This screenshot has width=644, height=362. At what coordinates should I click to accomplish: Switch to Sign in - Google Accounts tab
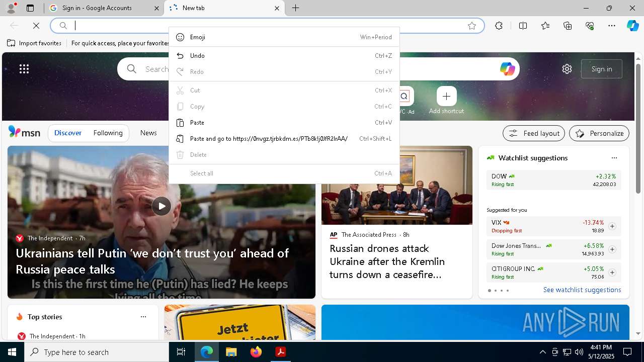pyautogui.click(x=104, y=8)
